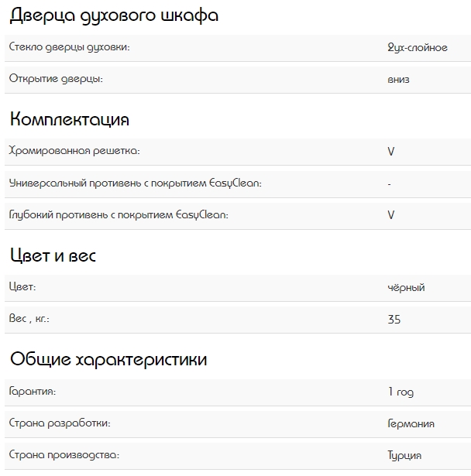Click 'Глубокий противень с покрытием EasyClean' label

click(119, 214)
